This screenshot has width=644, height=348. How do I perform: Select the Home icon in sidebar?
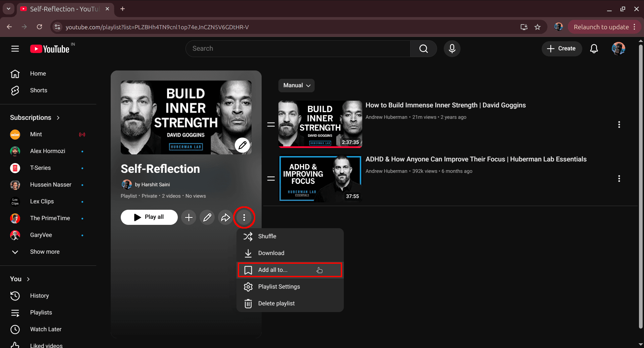click(x=15, y=73)
